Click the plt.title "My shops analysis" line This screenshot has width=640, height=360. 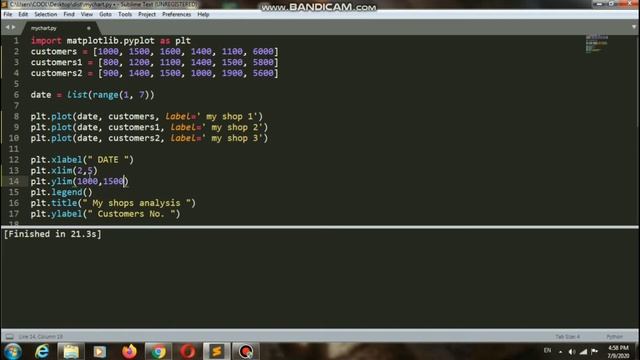coord(113,203)
